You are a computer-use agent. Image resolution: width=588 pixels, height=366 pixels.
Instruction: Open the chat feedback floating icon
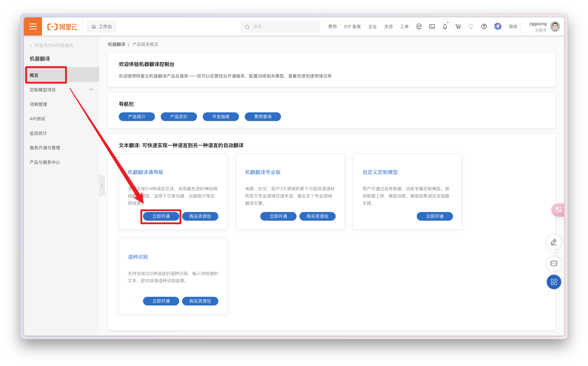554,263
